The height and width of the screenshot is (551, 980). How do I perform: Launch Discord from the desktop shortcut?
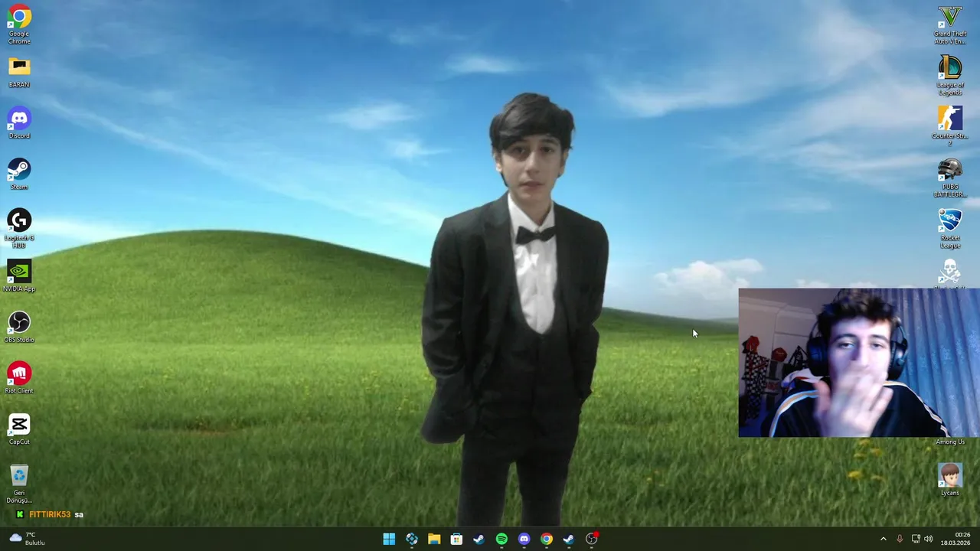19,122
